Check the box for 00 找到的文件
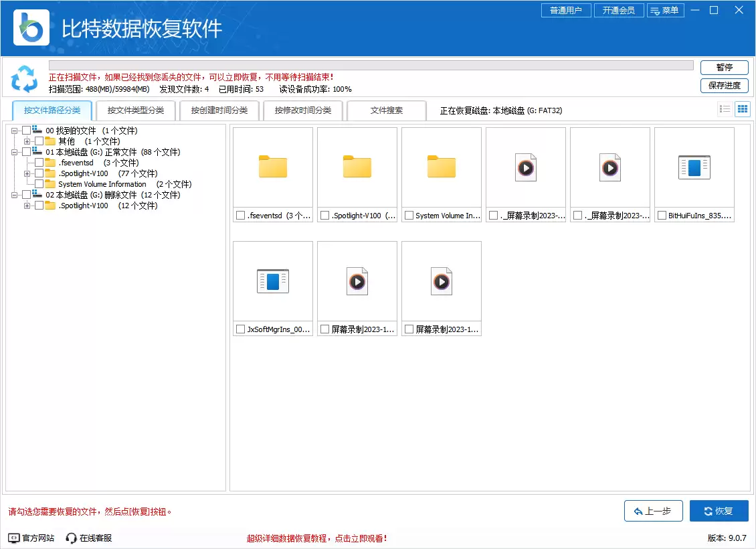Image resolution: width=756 pixels, height=549 pixels. [x=27, y=131]
